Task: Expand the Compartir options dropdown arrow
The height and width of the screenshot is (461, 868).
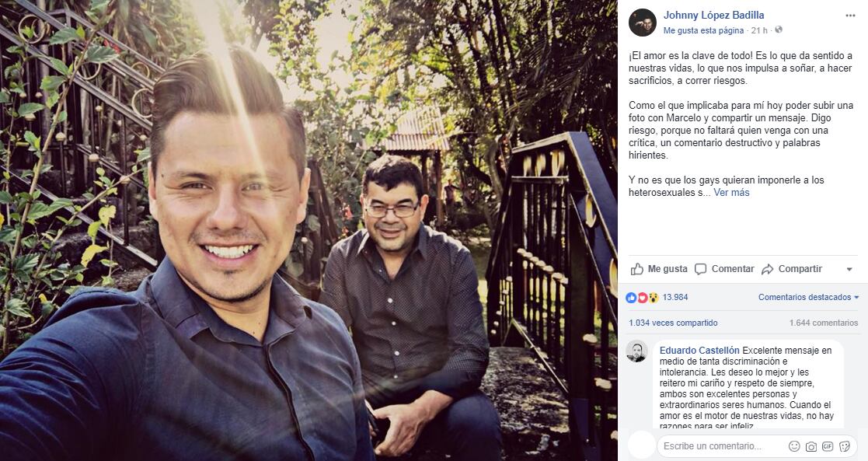Action: [849, 270]
